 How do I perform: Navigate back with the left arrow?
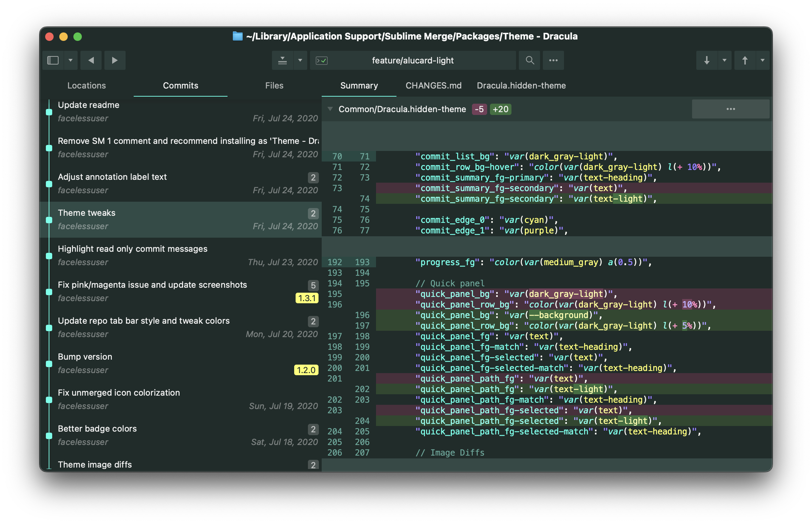pyautogui.click(x=91, y=60)
